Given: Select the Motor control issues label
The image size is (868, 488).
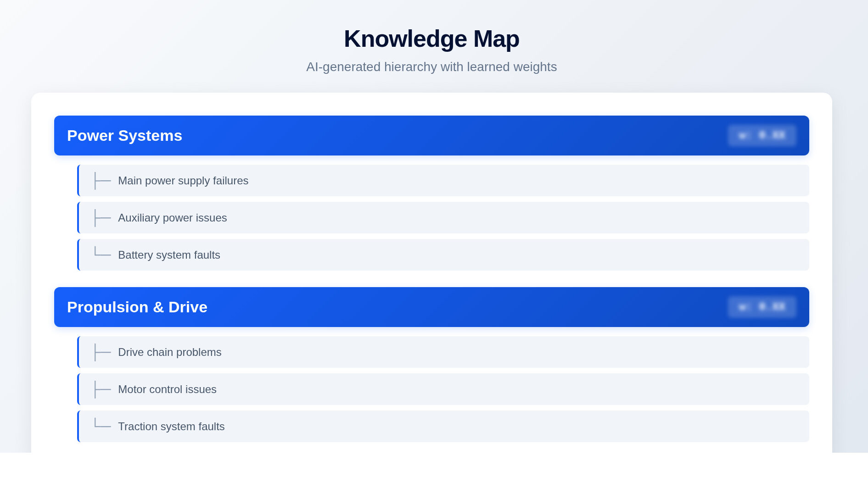Looking at the screenshot, I should tap(167, 389).
